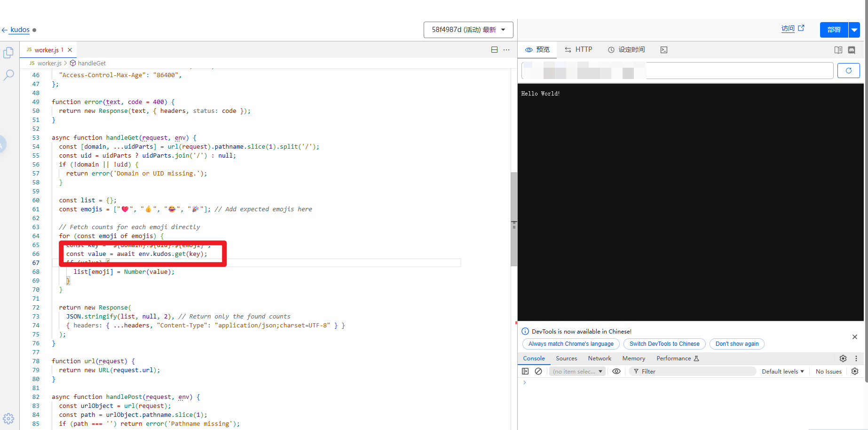
Task: Open the Explorer files icon in sidebar
Action: 8,53
